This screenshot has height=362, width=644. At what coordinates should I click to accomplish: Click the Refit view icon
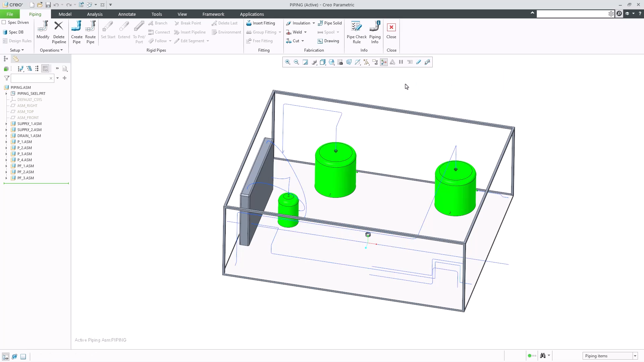coord(305,62)
